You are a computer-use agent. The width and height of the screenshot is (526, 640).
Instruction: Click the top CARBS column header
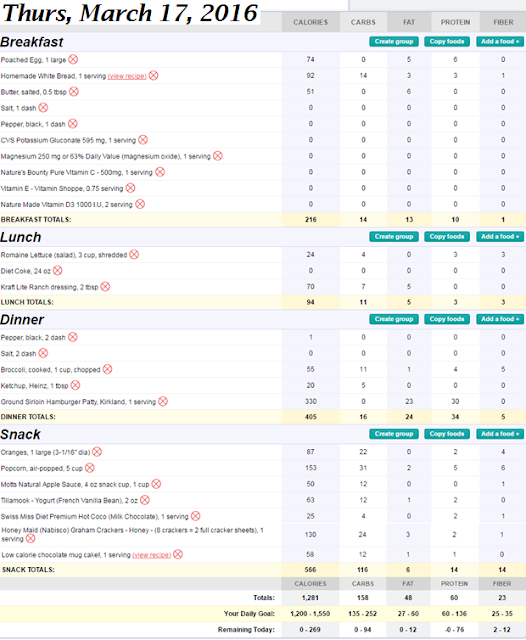click(x=363, y=22)
